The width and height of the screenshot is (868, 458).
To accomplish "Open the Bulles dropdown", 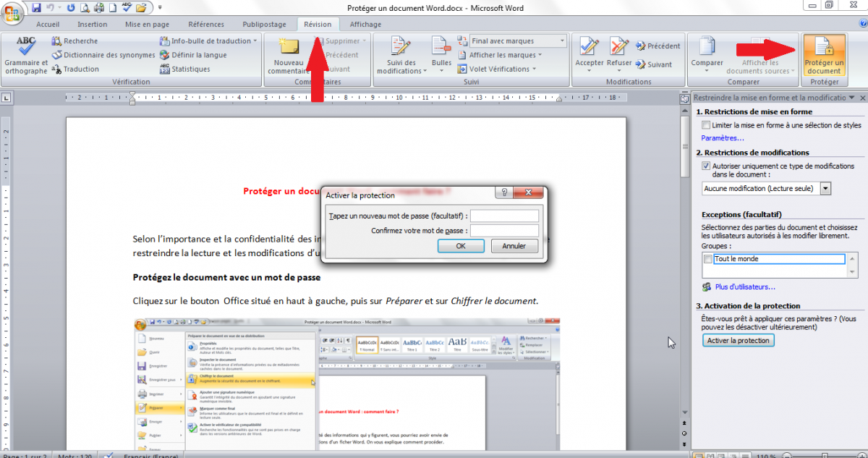I will click(441, 55).
